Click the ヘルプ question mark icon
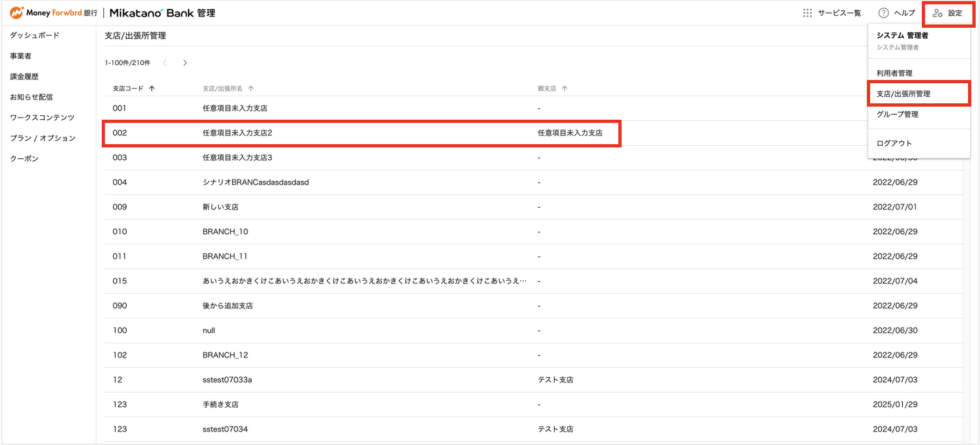980x445 pixels. click(884, 13)
